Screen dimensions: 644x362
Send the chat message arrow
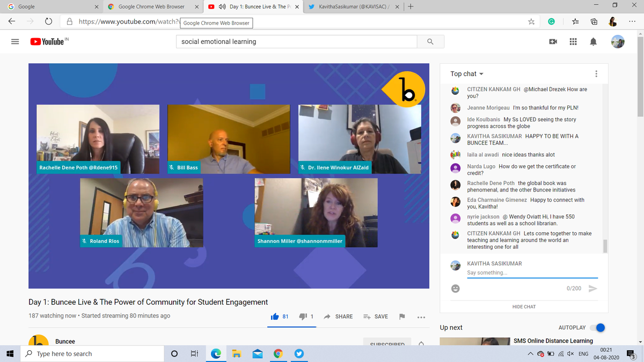pos(592,289)
